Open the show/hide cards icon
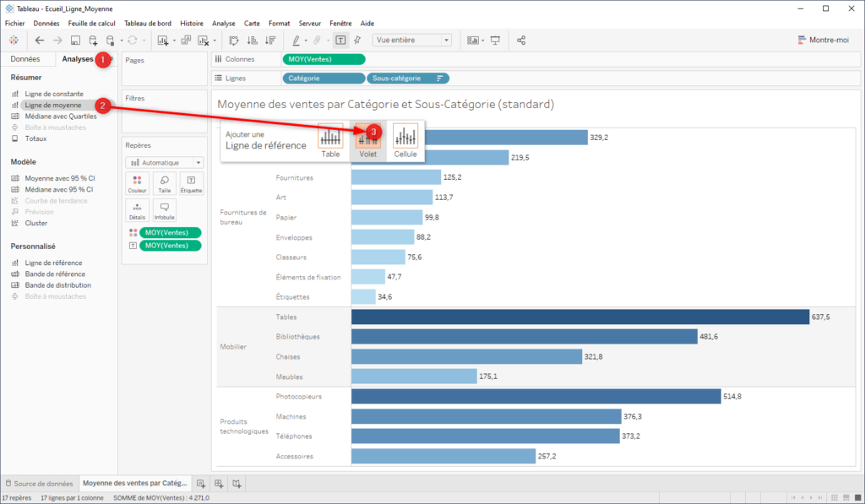Image resolution: width=865 pixels, height=504 pixels. 473,41
